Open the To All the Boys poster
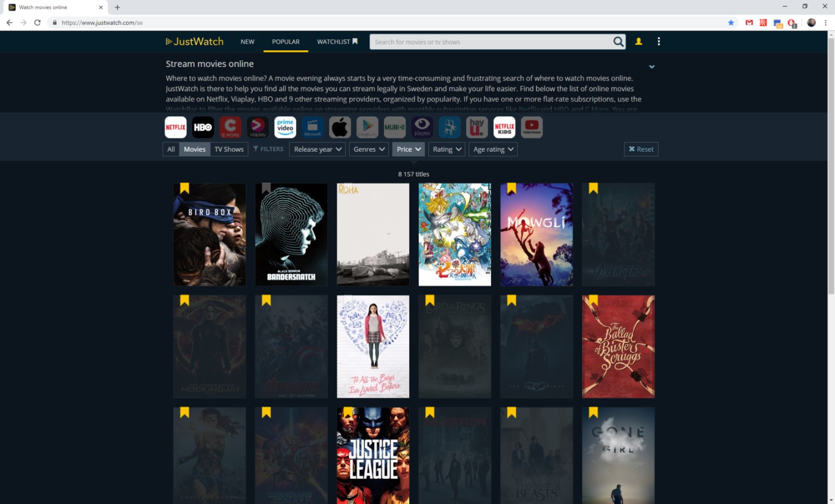Image resolution: width=835 pixels, height=504 pixels. [373, 347]
